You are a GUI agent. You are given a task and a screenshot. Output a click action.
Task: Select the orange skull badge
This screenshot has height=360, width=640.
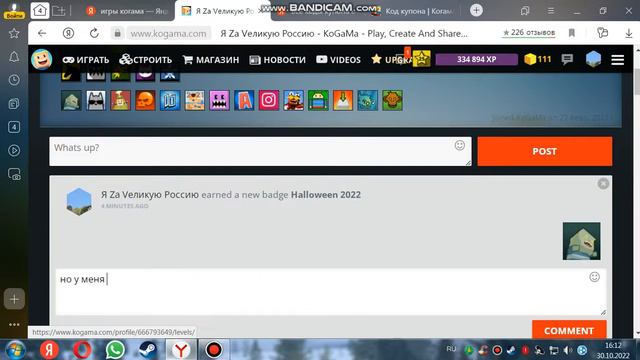pos(145,100)
